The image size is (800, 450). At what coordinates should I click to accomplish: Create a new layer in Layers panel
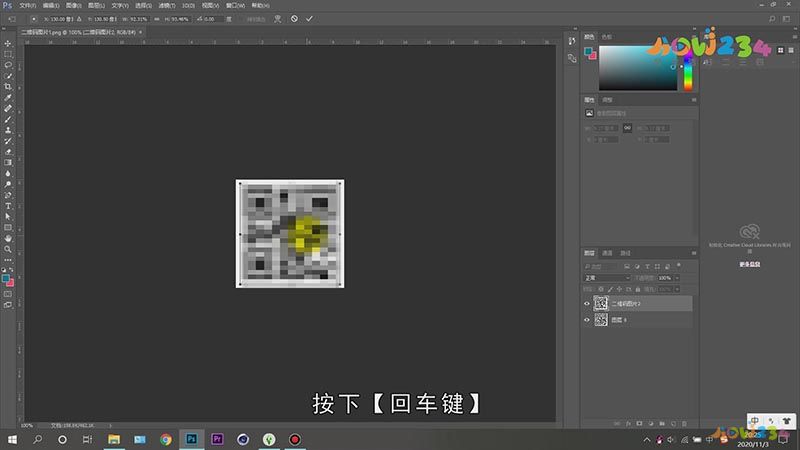point(673,423)
